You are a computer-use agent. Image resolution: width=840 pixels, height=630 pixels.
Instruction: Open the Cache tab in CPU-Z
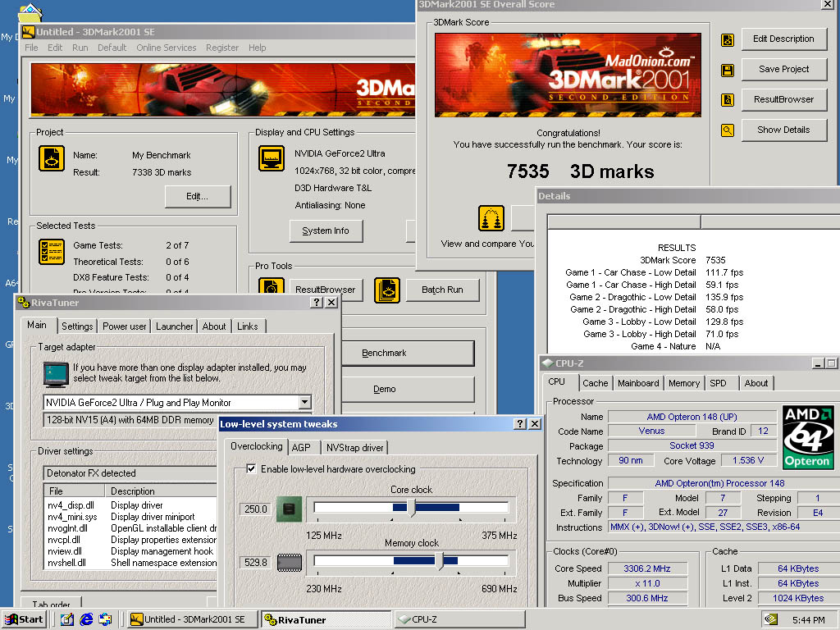tap(596, 383)
